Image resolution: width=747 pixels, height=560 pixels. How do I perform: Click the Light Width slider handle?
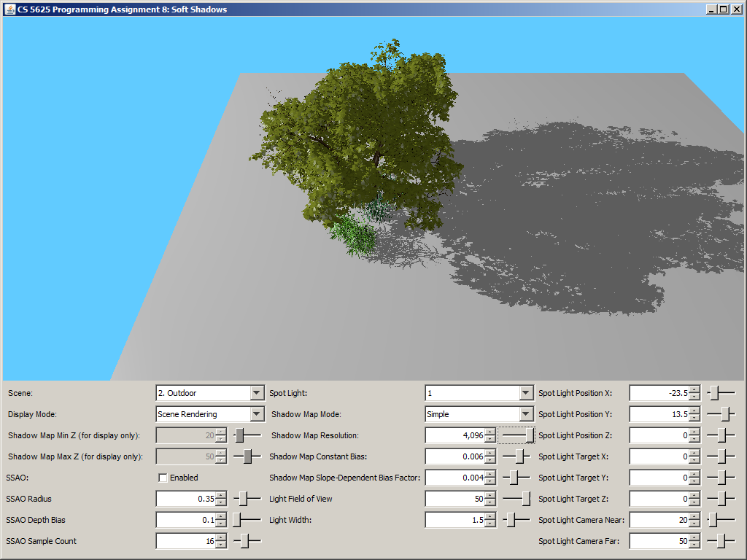pyautogui.click(x=511, y=520)
